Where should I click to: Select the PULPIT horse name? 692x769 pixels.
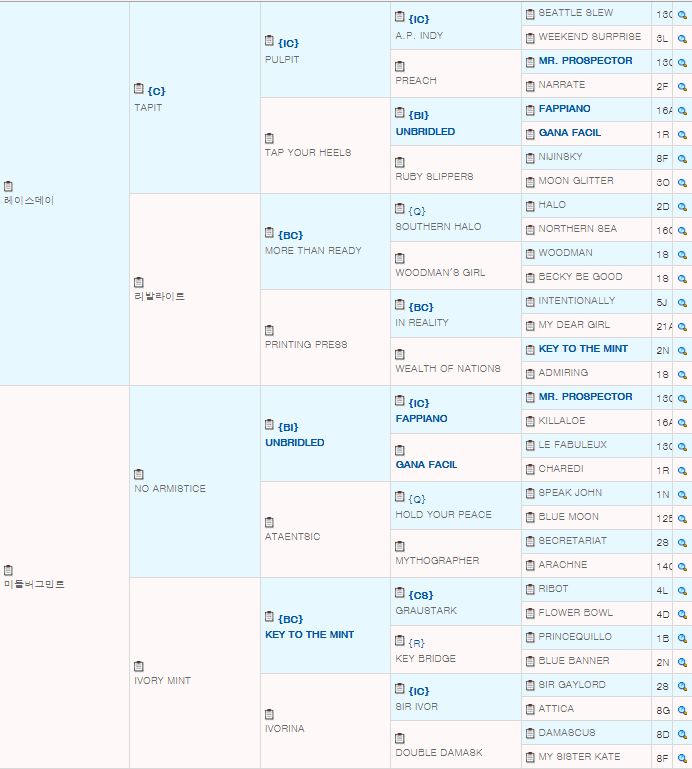[282, 59]
